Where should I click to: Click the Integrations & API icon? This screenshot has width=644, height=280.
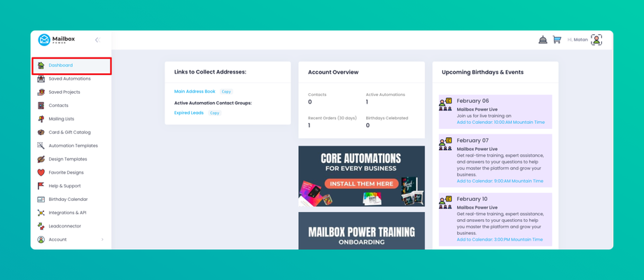[41, 213]
